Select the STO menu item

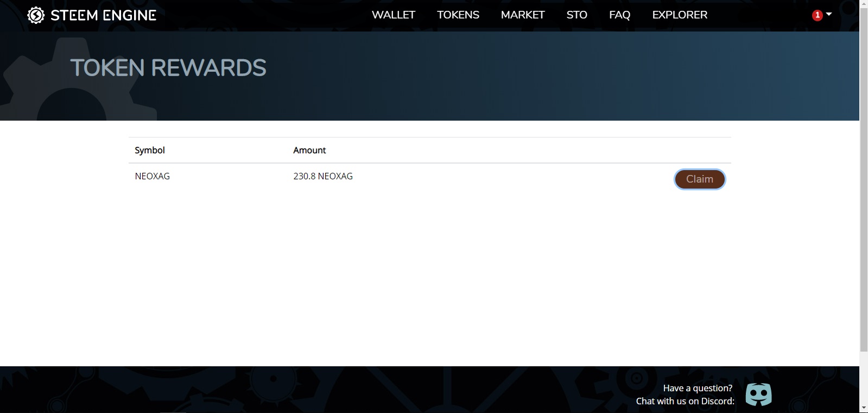point(576,15)
